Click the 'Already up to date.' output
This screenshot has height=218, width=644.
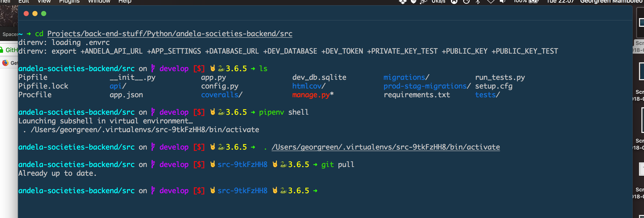click(x=57, y=173)
